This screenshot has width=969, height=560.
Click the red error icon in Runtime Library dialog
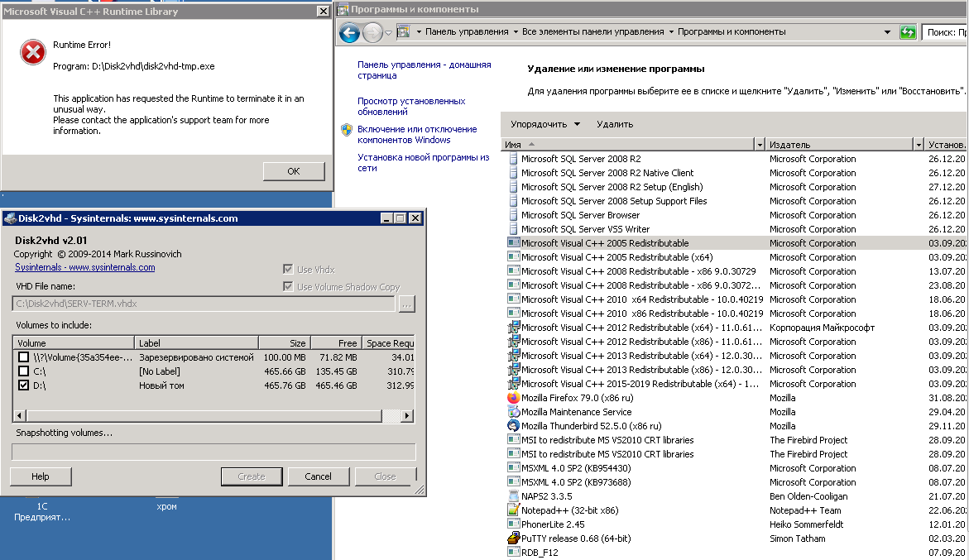pos(33,52)
